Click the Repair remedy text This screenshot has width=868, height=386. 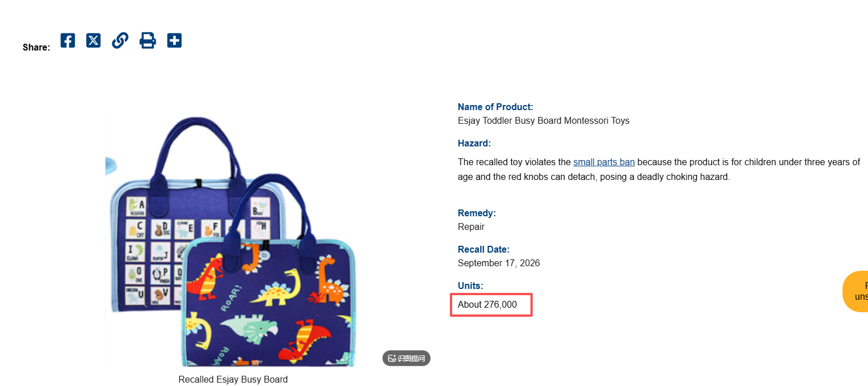[471, 227]
